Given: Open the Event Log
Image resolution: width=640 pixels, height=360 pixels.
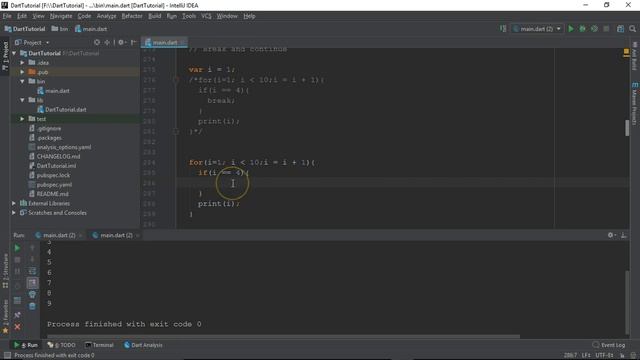Looking at the screenshot, I should click(609, 345).
